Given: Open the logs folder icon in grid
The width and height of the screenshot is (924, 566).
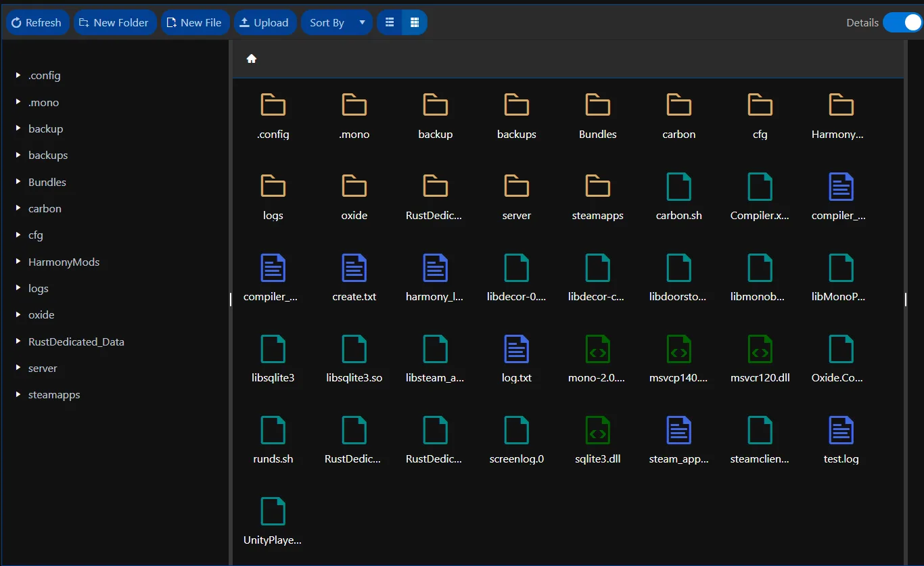Looking at the screenshot, I should point(273,187).
